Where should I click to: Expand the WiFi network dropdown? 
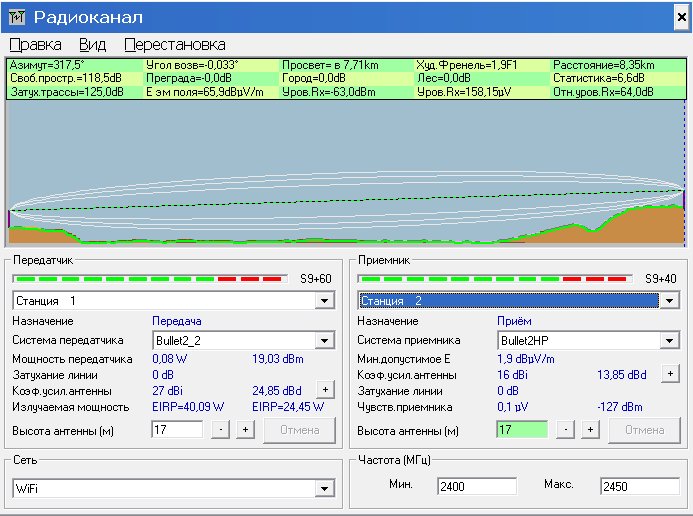click(324, 488)
